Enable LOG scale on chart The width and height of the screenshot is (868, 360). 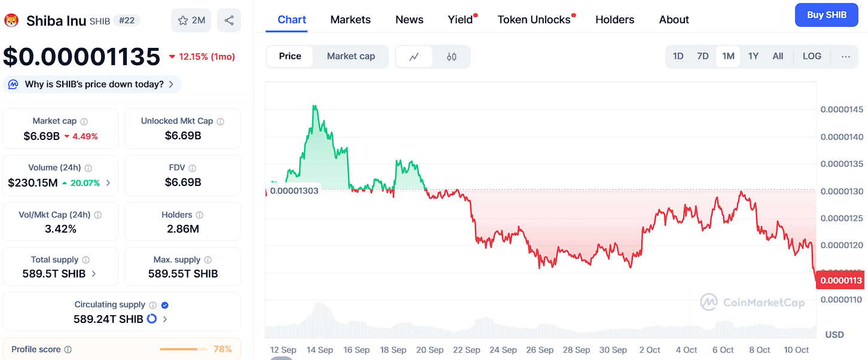[812, 56]
